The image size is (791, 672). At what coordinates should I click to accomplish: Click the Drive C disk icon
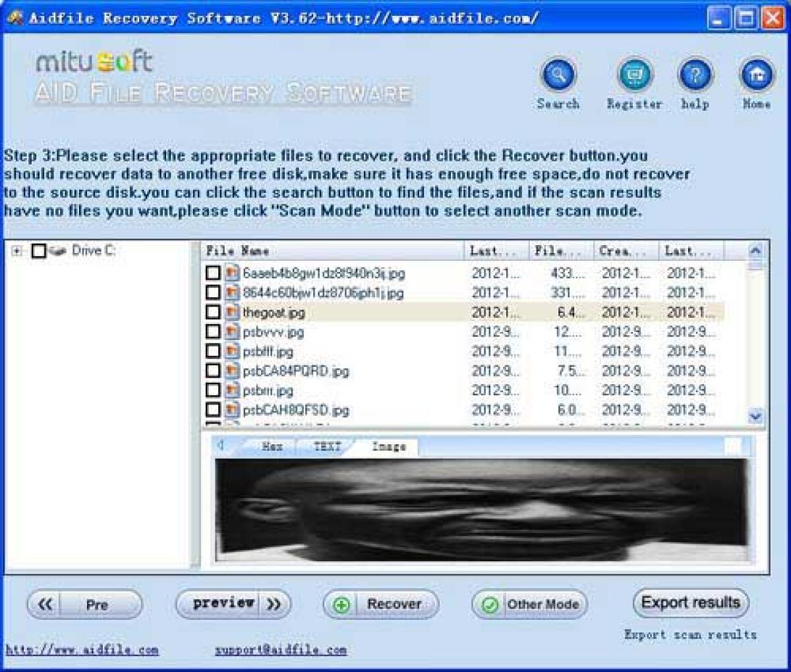(59, 251)
